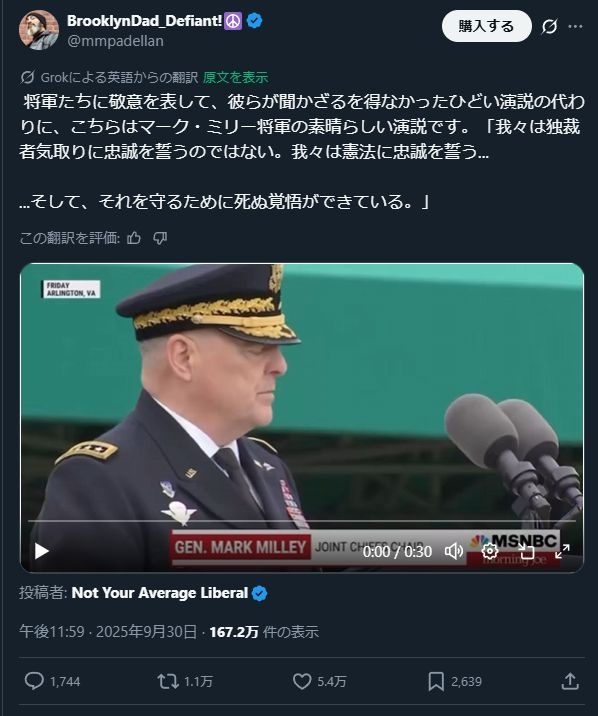Play the Mark Milley video
Viewport: 598px width, 716px height.
click(x=42, y=551)
